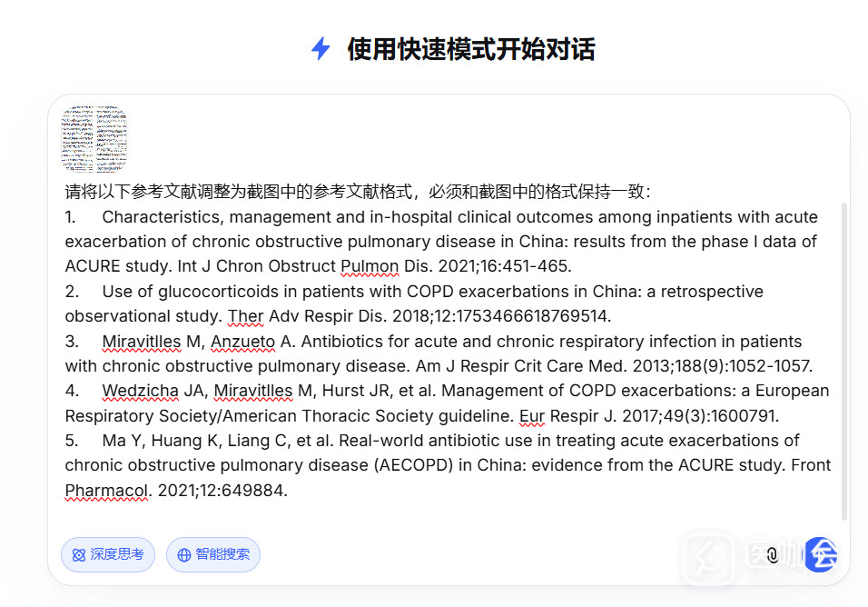Click the blue lightning bolt icon

pos(321,49)
